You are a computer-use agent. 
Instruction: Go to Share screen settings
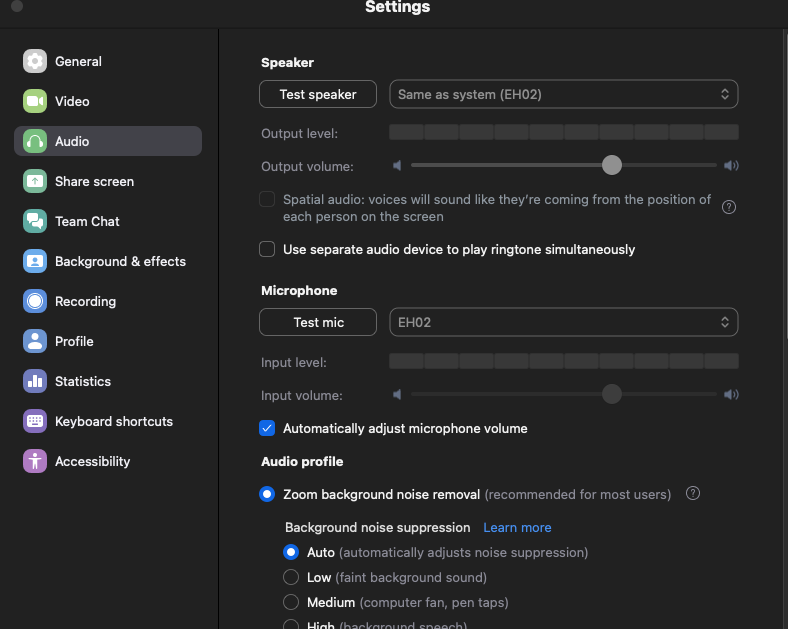click(x=108, y=181)
